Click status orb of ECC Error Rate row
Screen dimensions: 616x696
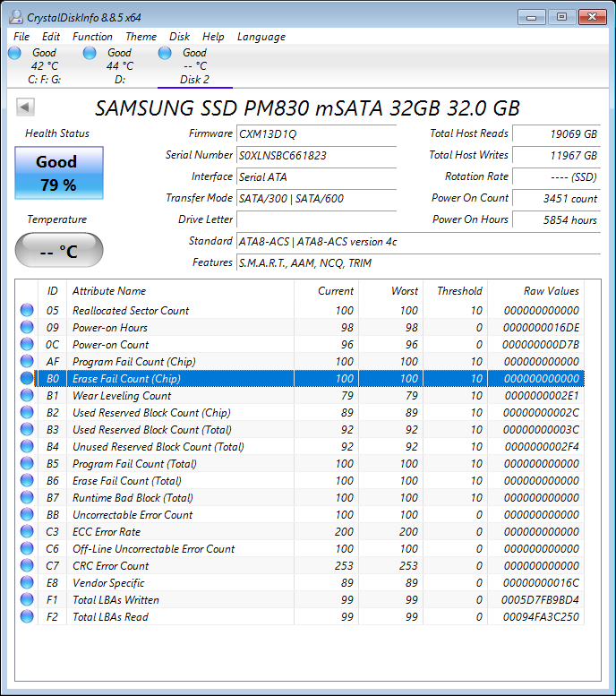click(27, 531)
